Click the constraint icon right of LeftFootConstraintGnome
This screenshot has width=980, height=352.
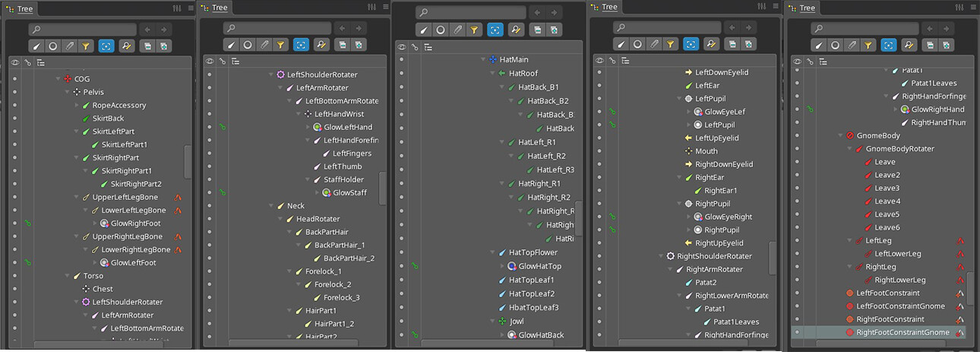pyautogui.click(x=960, y=306)
